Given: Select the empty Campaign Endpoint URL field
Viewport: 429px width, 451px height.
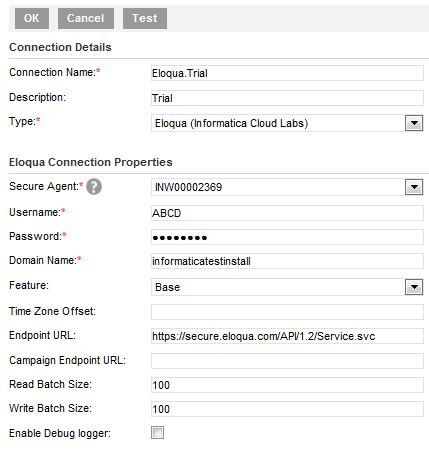Looking at the screenshot, I should tap(287, 361).
